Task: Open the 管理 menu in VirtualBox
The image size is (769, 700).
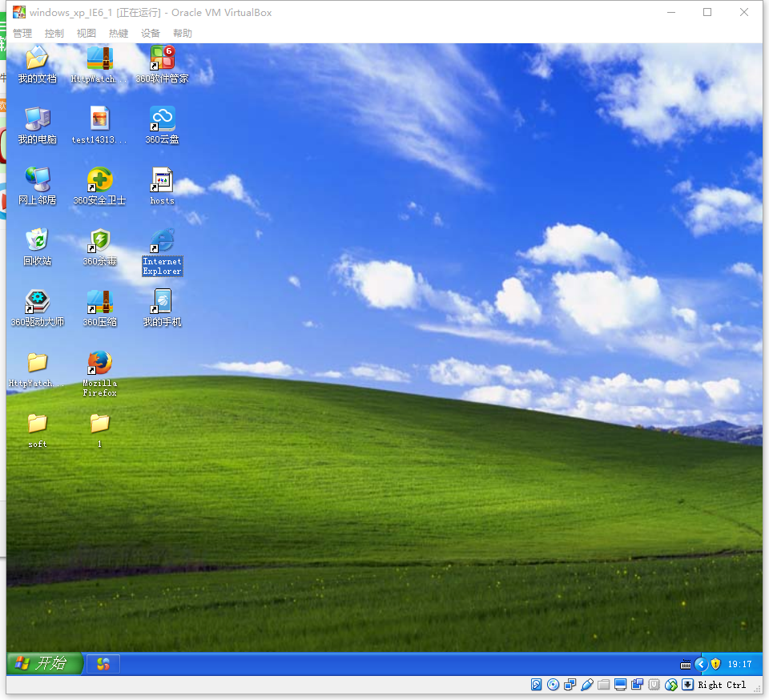Action: 22,34
